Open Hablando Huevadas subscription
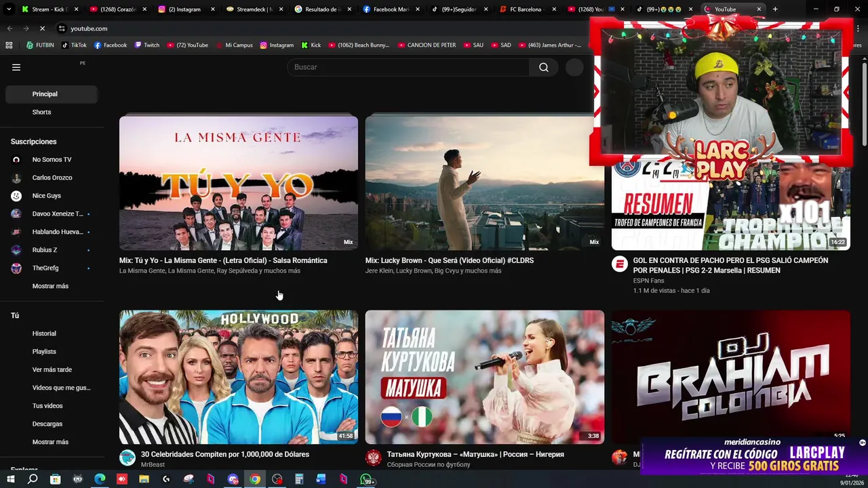Image resolution: width=868 pixels, height=488 pixels. 52,232
